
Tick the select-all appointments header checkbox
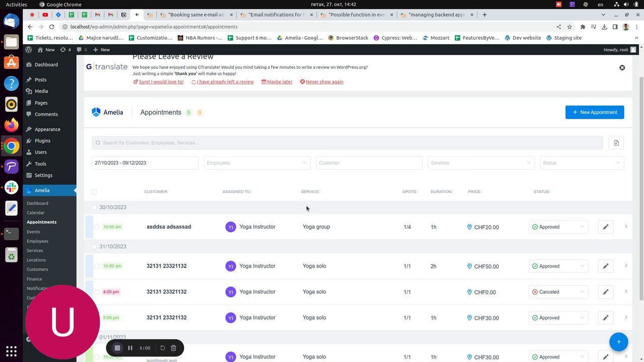[x=94, y=192]
